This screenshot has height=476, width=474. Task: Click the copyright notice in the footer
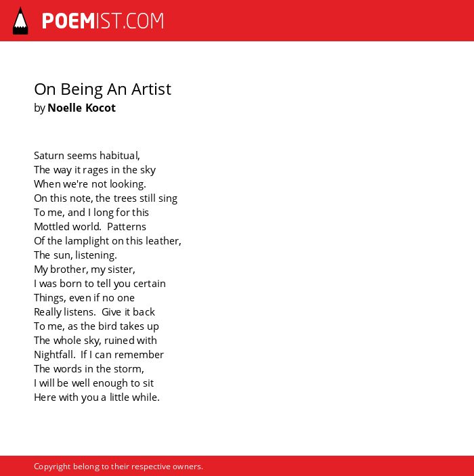(118, 467)
